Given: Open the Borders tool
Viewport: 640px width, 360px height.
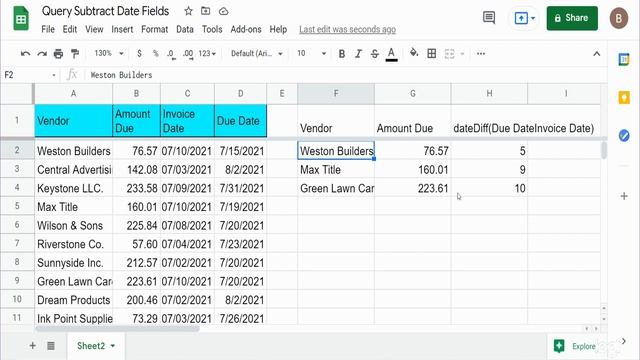Looking at the screenshot, I should pos(431,53).
